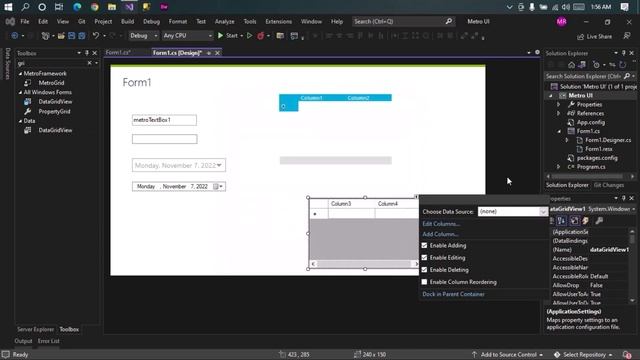Click the metroTextBox1 control on the form
The height and width of the screenshot is (360, 640).
[x=164, y=120]
